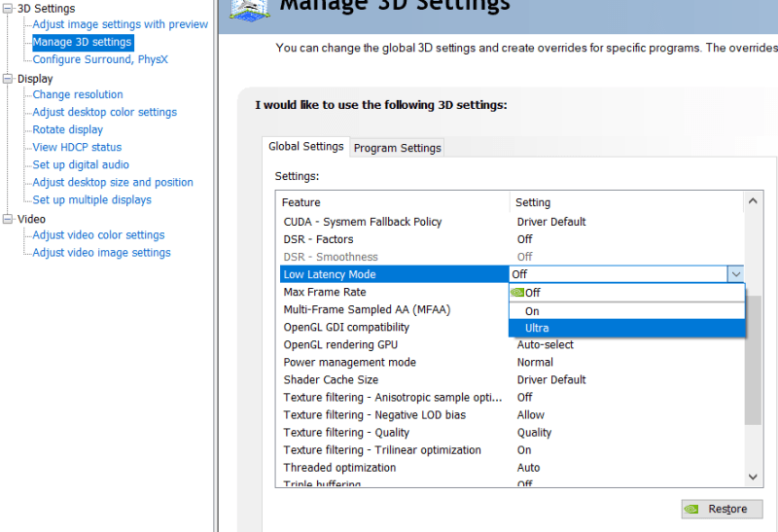Viewport: 778px width, 532px height.
Task: Select Shader Cache Size row
Action: [x=512, y=379]
